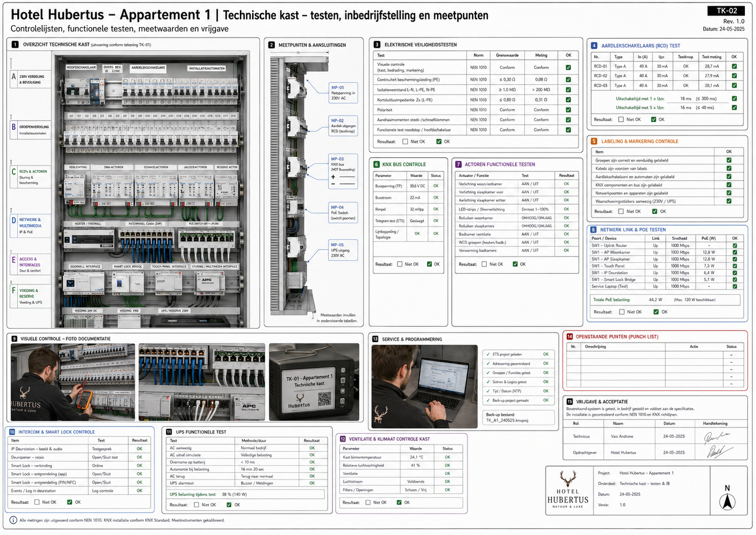Click zone letter D for Netwerk & Multimedia
This screenshot has height=535, width=756.
14,220
